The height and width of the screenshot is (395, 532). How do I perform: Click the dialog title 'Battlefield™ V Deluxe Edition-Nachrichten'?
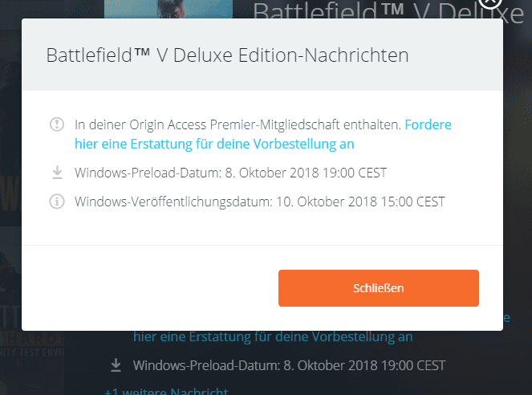(x=227, y=55)
